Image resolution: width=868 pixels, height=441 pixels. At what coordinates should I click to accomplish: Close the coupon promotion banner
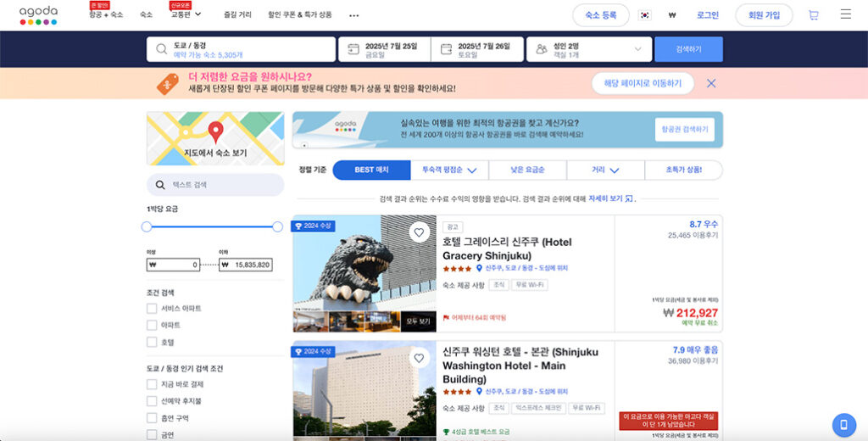pos(711,83)
